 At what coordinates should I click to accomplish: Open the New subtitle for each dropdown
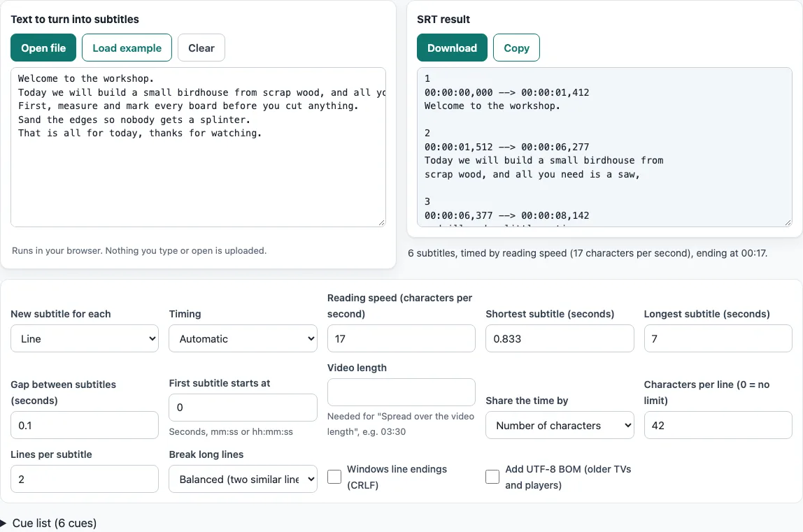tap(85, 338)
